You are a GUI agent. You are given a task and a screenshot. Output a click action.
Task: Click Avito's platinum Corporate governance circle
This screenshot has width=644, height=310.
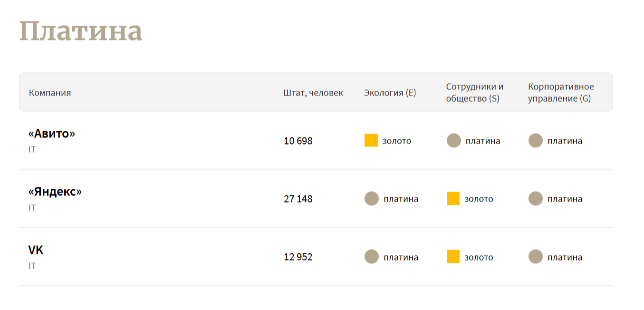click(536, 141)
